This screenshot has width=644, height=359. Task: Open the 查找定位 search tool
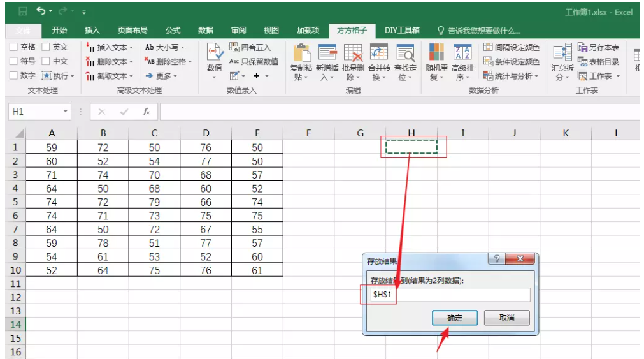pyautogui.click(x=405, y=54)
